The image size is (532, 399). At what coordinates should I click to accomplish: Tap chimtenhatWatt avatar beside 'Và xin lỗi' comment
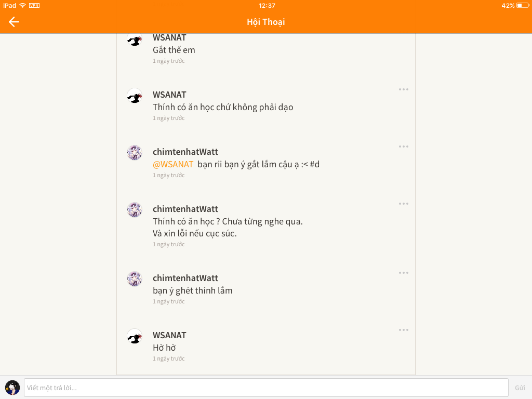coord(135,210)
